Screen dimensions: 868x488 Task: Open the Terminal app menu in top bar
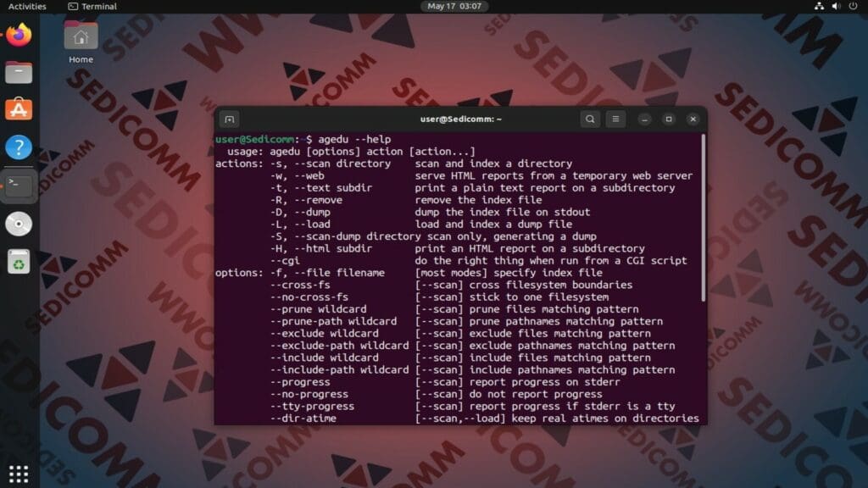92,6
